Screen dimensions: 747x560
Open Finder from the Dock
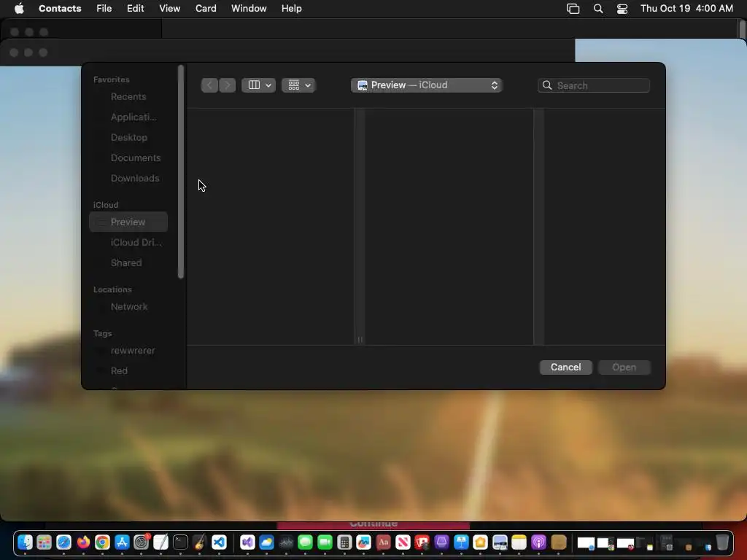pos(25,542)
